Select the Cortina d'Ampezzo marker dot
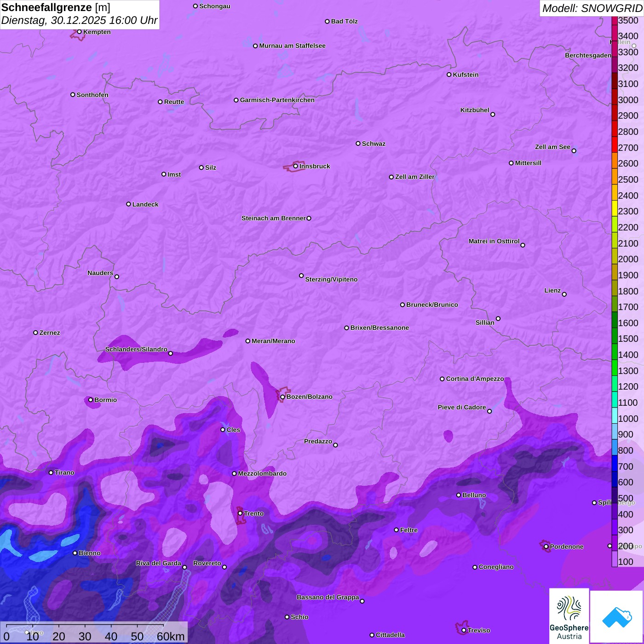Image resolution: width=644 pixels, height=644 pixels. (x=442, y=379)
